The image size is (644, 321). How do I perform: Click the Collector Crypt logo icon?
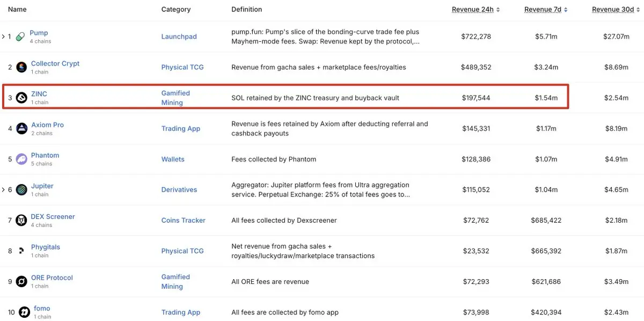click(x=21, y=67)
